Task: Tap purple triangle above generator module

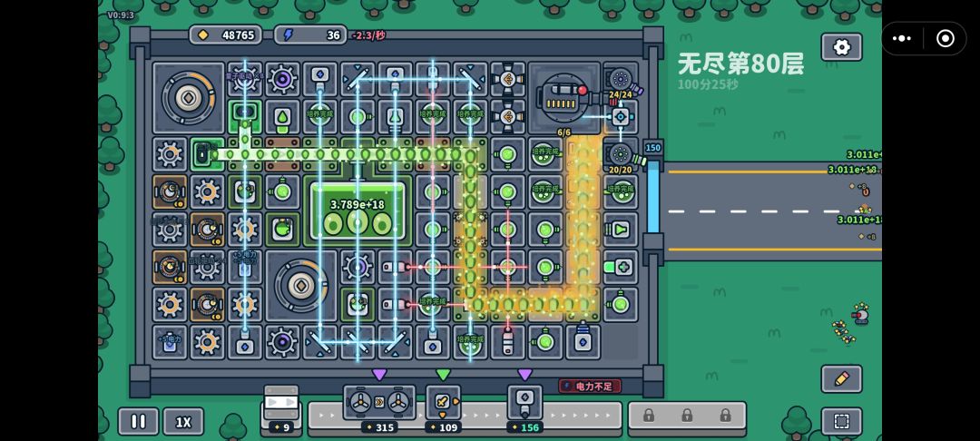Action: tap(524, 374)
